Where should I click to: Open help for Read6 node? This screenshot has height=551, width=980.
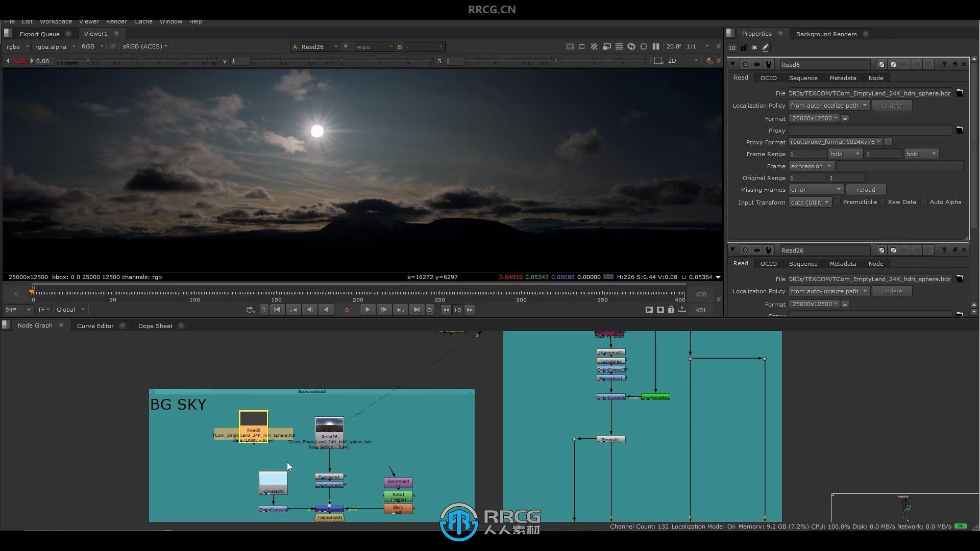944,64
